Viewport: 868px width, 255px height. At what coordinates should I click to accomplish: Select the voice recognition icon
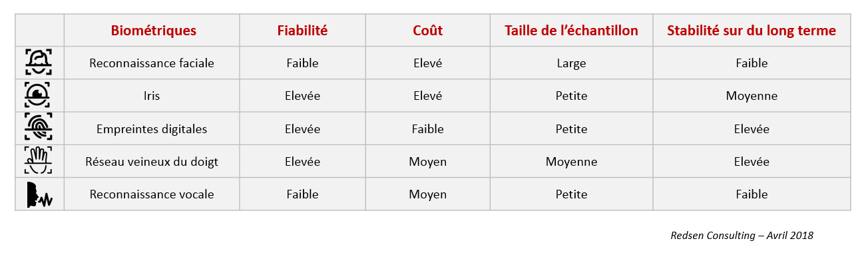tap(39, 194)
